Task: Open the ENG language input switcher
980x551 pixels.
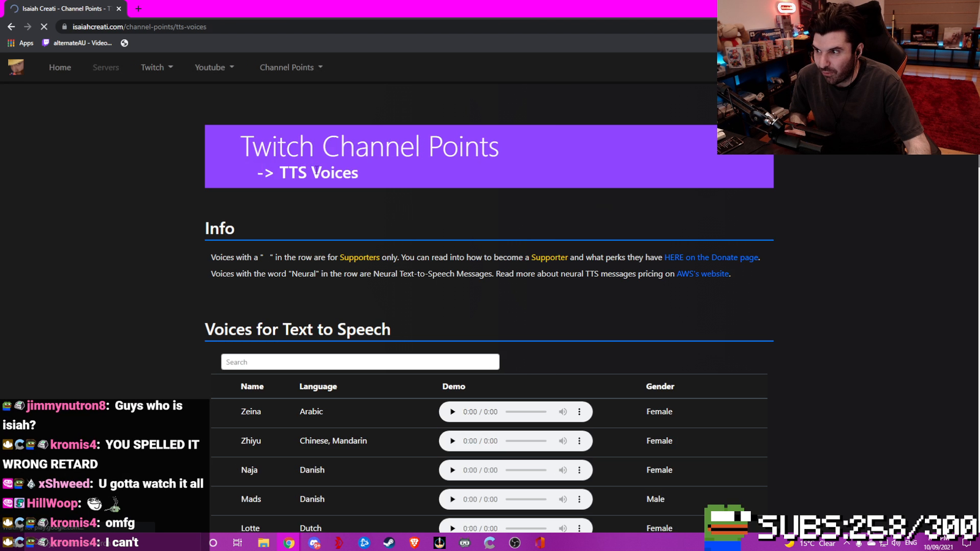Action: click(911, 543)
